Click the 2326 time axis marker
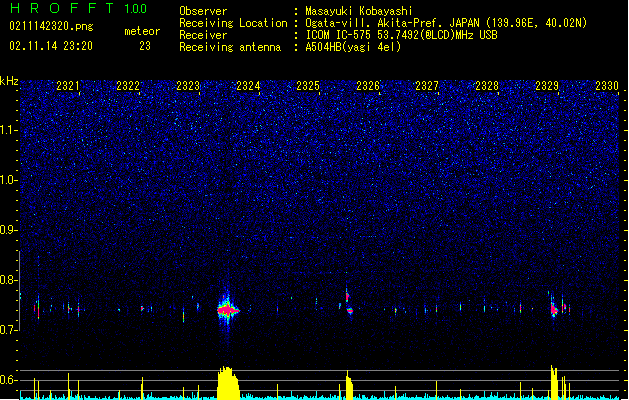Viewport: 629px width, 400px height. click(x=368, y=85)
